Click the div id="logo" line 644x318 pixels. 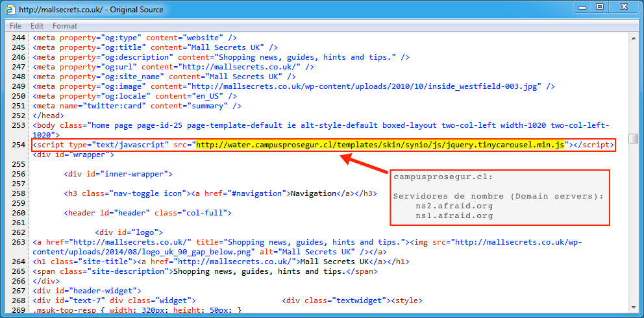click(x=129, y=232)
